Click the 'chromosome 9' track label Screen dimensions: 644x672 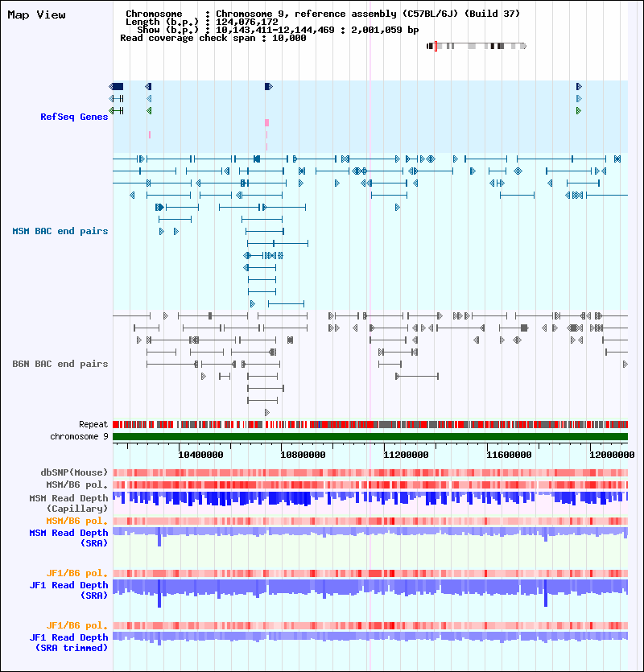pyautogui.click(x=79, y=436)
